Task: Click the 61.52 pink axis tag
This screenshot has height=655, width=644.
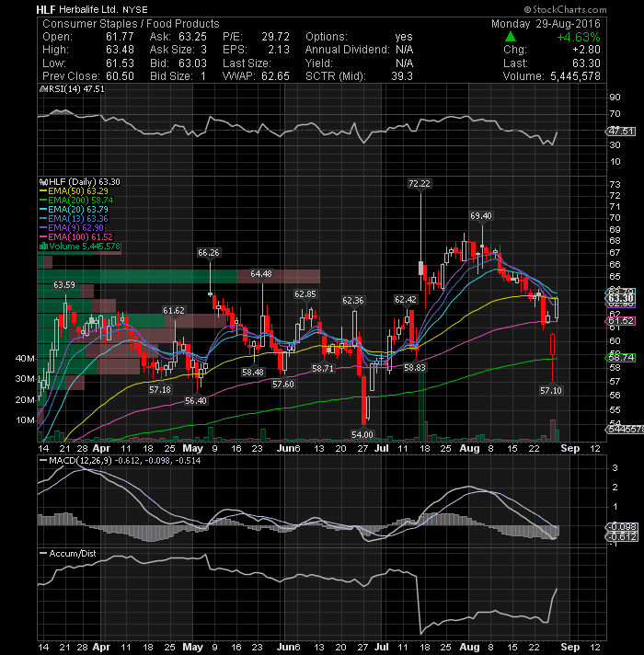Action: pos(621,321)
